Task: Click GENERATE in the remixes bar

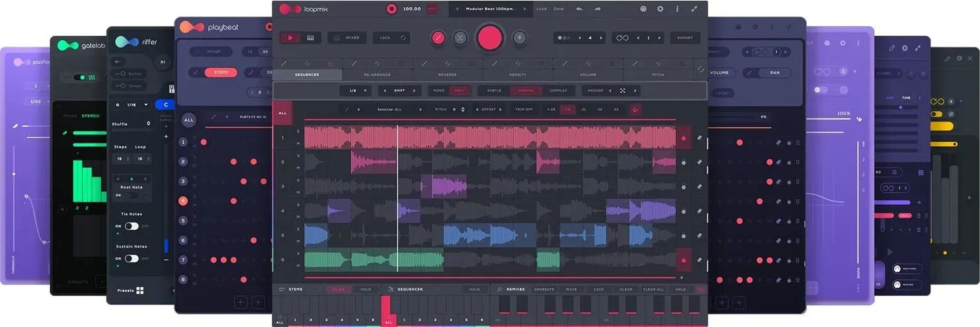Action: click(544, 289)
